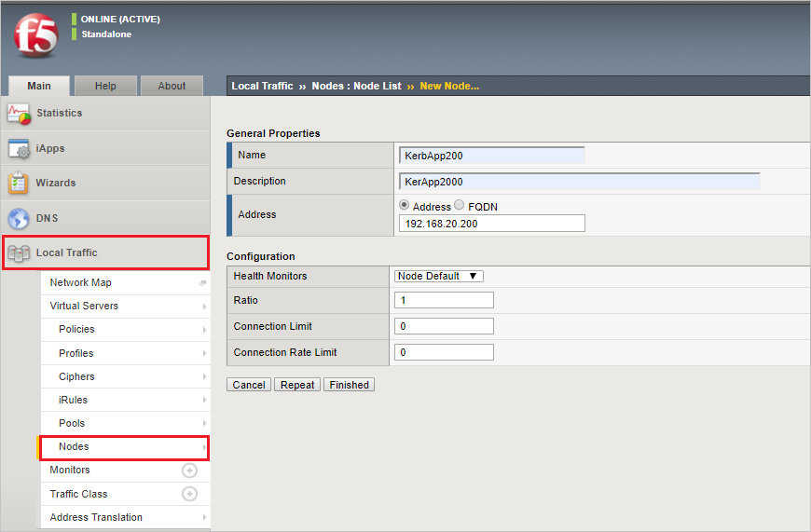
Task: Open DNS globe icon
Action: (19, 218)
